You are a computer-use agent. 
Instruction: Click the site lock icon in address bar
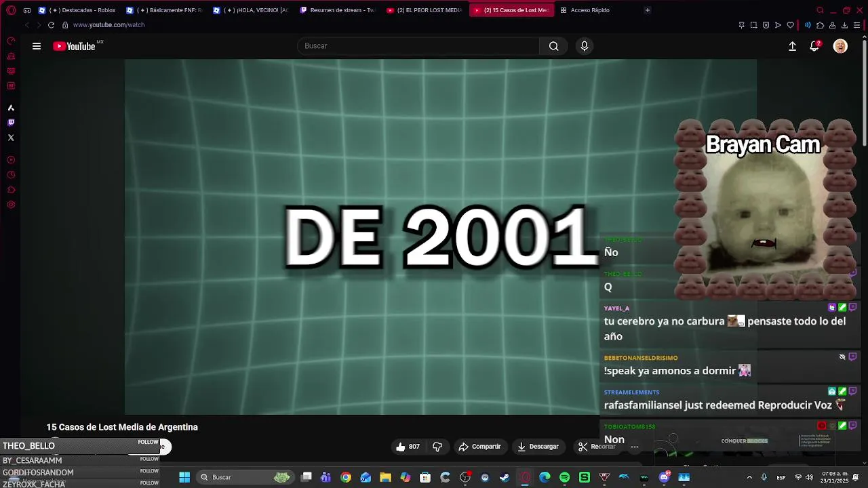(65, 25)
